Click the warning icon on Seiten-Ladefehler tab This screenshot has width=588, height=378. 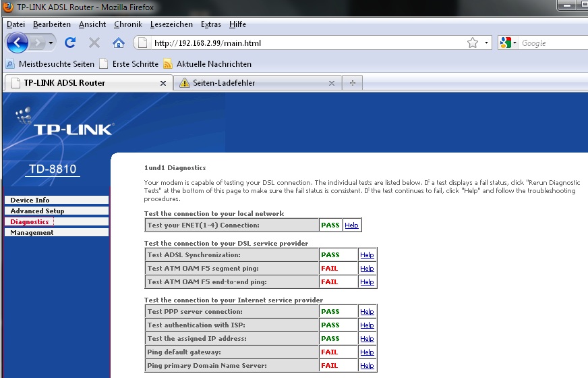[185, 83]
